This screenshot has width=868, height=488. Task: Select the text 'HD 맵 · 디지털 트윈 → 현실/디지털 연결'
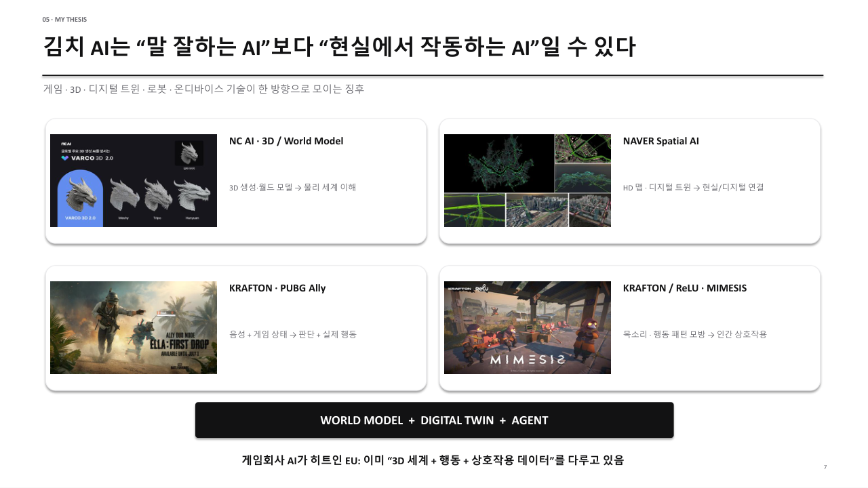point(694,187)
